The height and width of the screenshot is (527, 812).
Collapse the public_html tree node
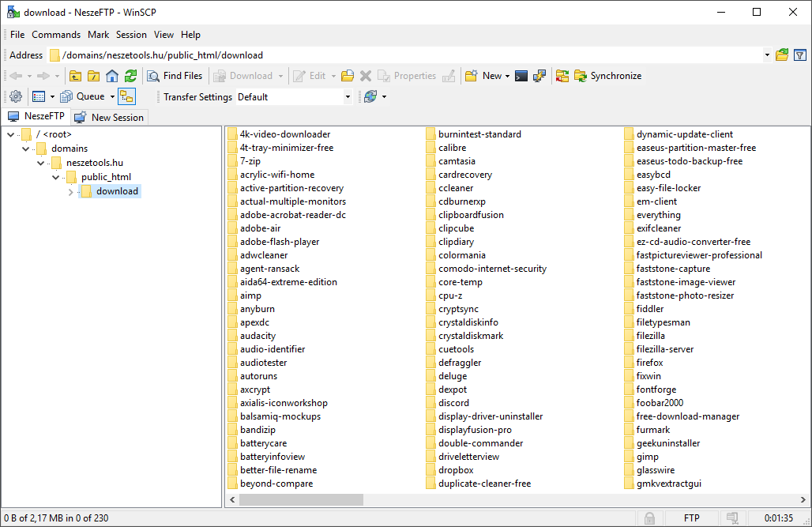56,177
